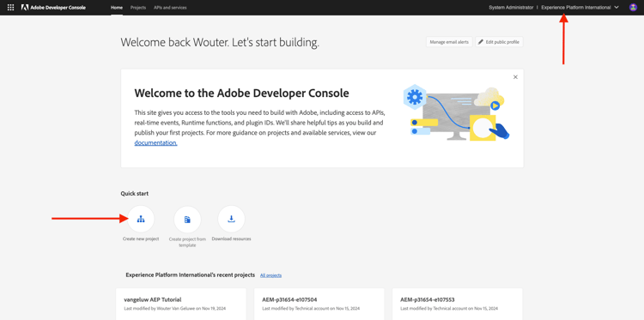Open the vangeluw AEP Tutorial project card
The width and height of the screenshot is (644, 320).
(181, 304)
